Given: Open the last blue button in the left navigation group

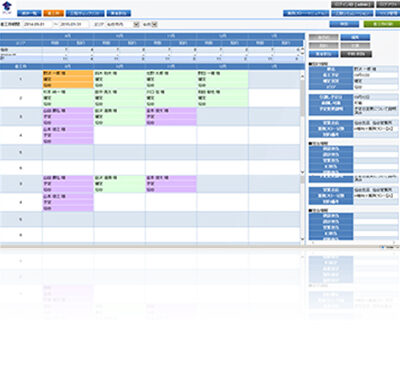Looking at the screenshot, I should [x=119, y=13].
